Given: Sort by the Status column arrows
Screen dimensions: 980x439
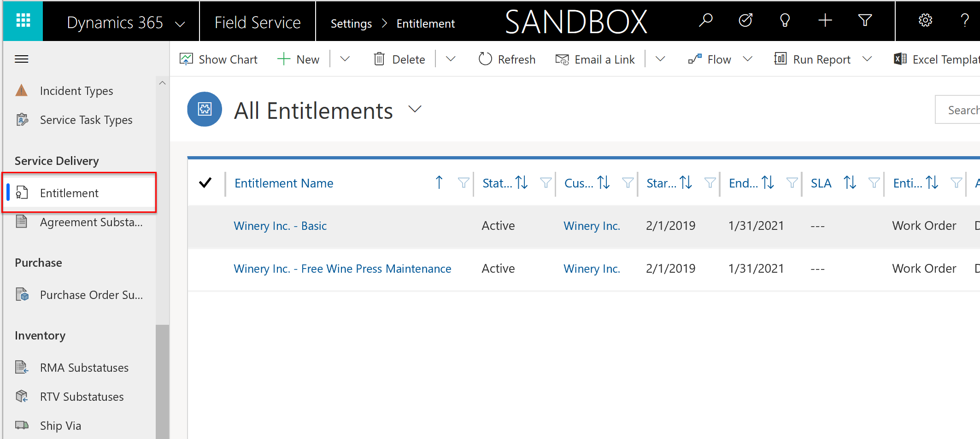Looking at the screenshot, I should point(522,183).
